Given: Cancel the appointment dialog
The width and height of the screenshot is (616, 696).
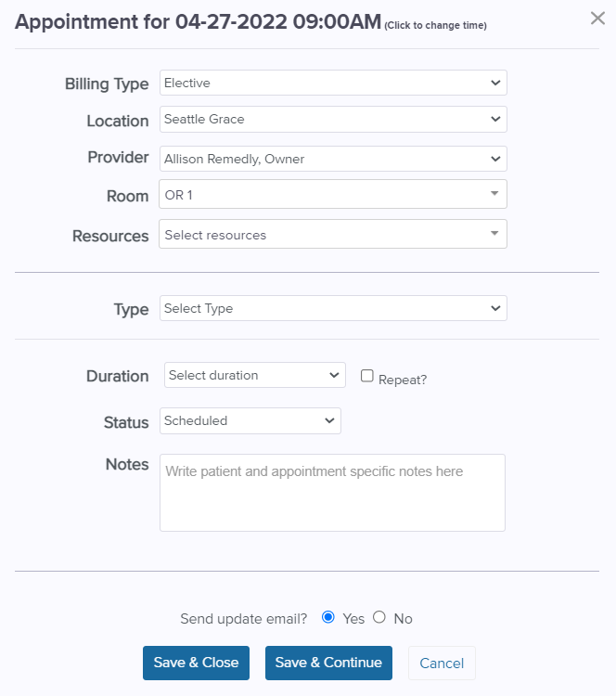Looking at the screenshot, I should (x=442, y=663).
